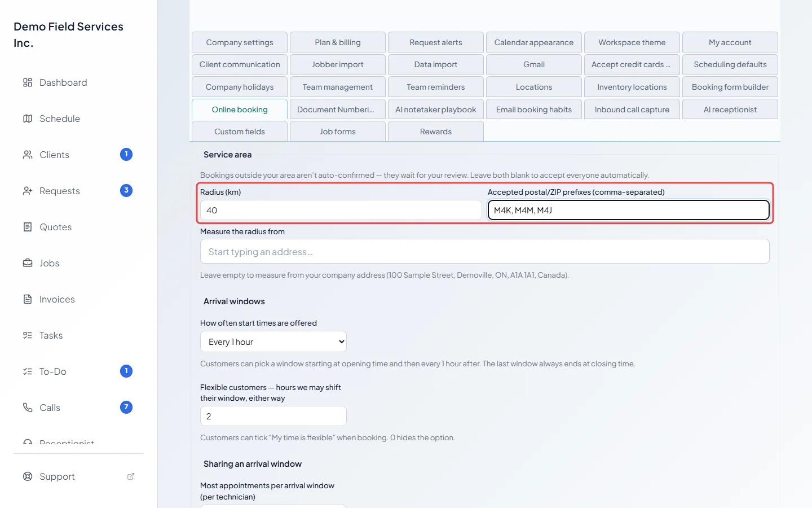Click the Measure the radius from address field
The width and height of the screenshot is (812, 508).
485,251
